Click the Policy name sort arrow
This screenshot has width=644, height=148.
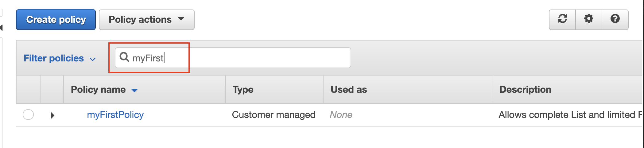(134, 90)
